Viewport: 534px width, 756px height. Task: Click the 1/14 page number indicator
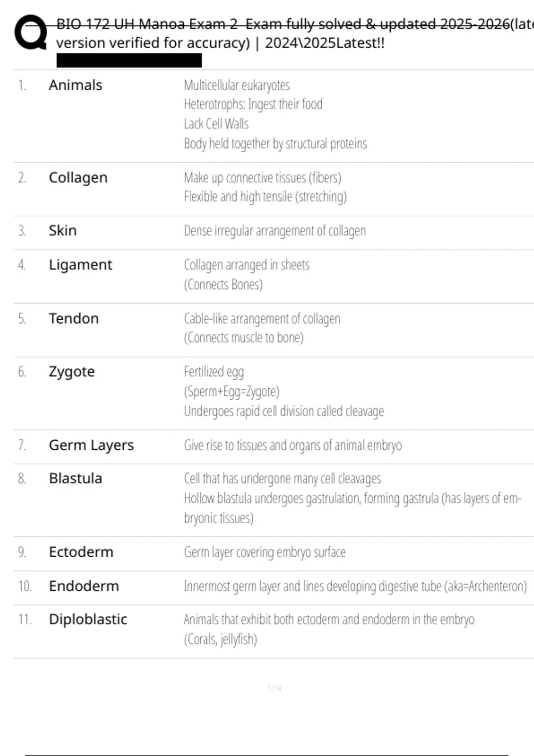click(275, 688)
